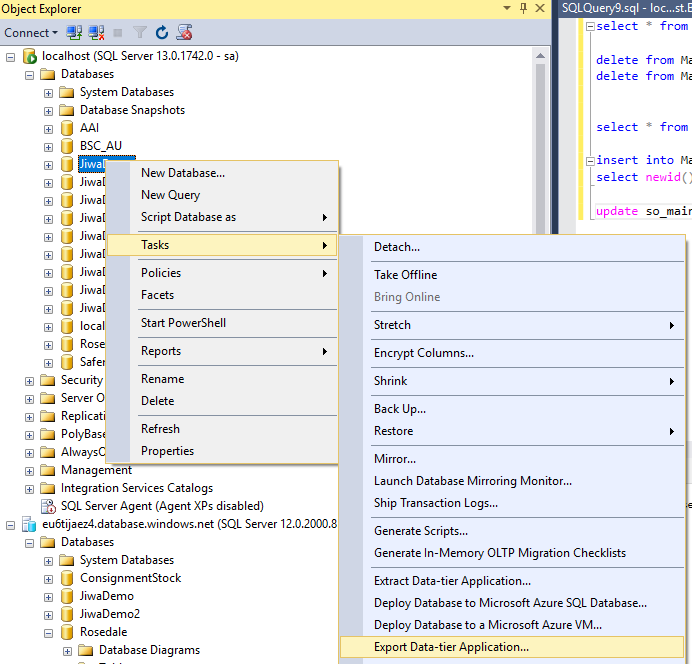
Task: Select the Tasks menu item
Action: tap(222, 245)
